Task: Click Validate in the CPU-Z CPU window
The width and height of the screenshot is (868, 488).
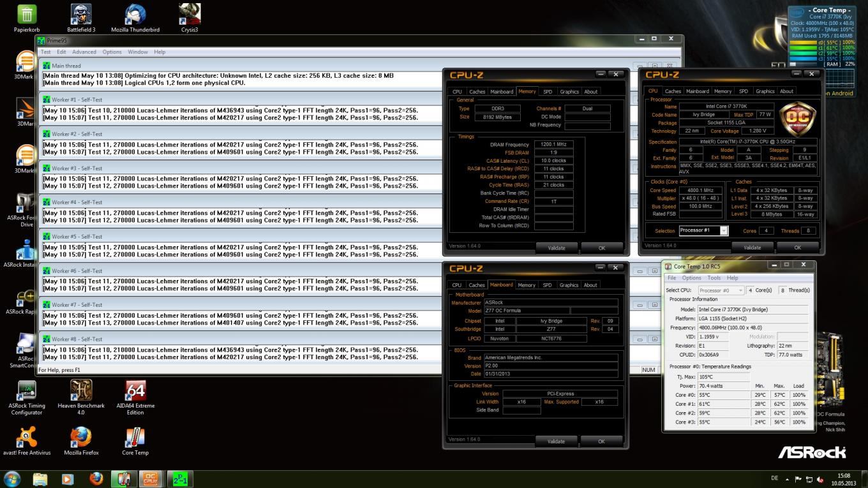Action: tap(752, 247)
